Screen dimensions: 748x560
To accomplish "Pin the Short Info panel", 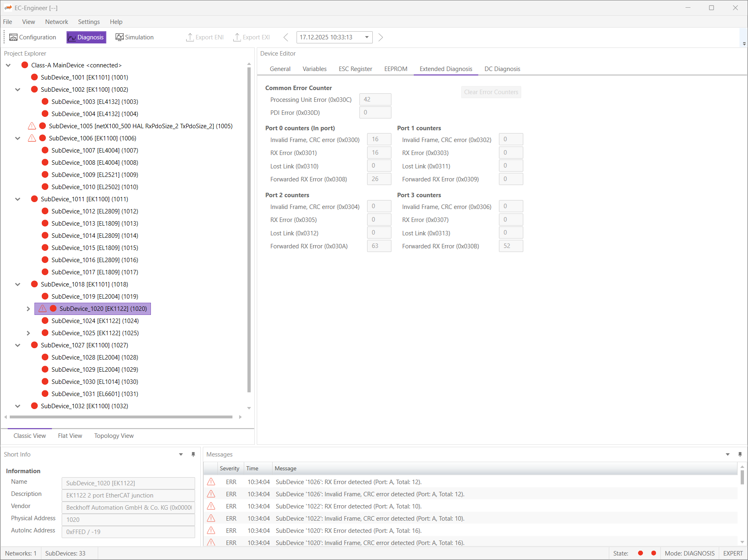I will point(193,454).
